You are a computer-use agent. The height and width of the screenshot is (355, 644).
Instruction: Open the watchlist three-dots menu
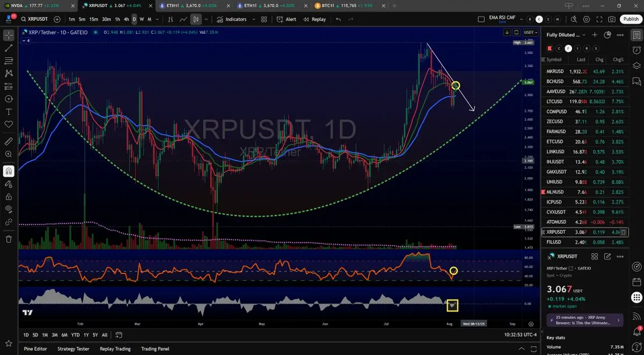pyautogui.click(x=620, y=34)
